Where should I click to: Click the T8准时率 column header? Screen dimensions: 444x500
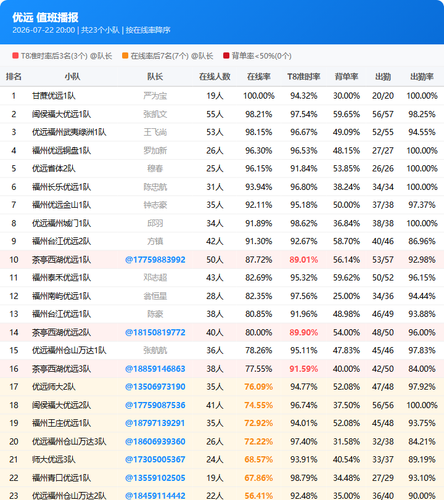[x=304, y=77]
